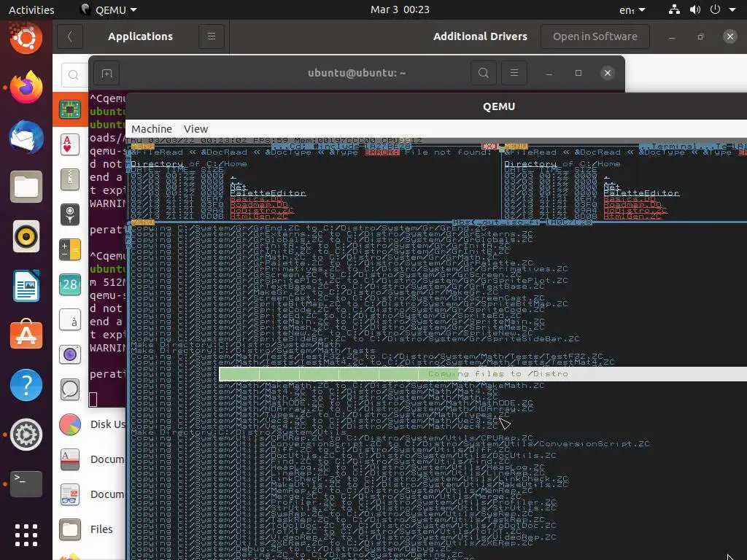
Task: Open terminal search magnifier button
Action: pyautogui.click(x=484, y=73)
